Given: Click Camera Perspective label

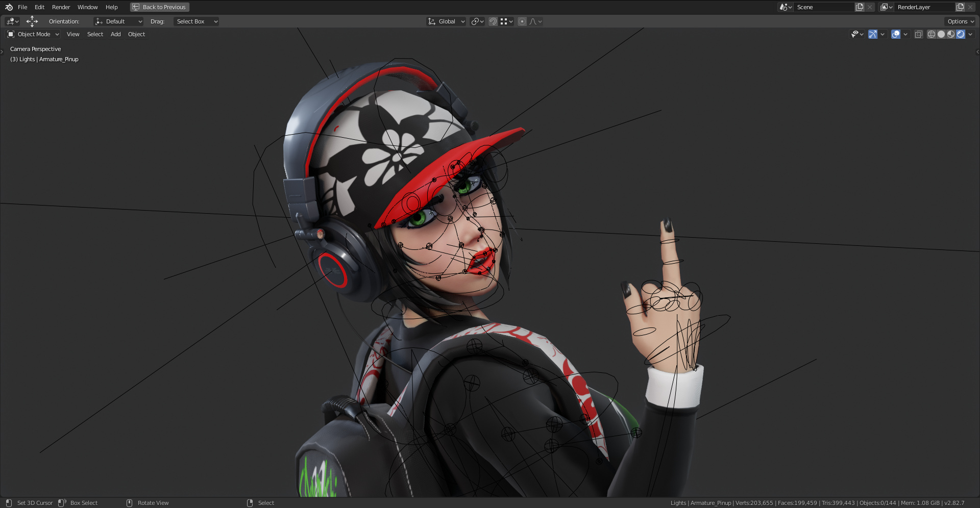Looking at the screenshot, I should click(35, 49).
